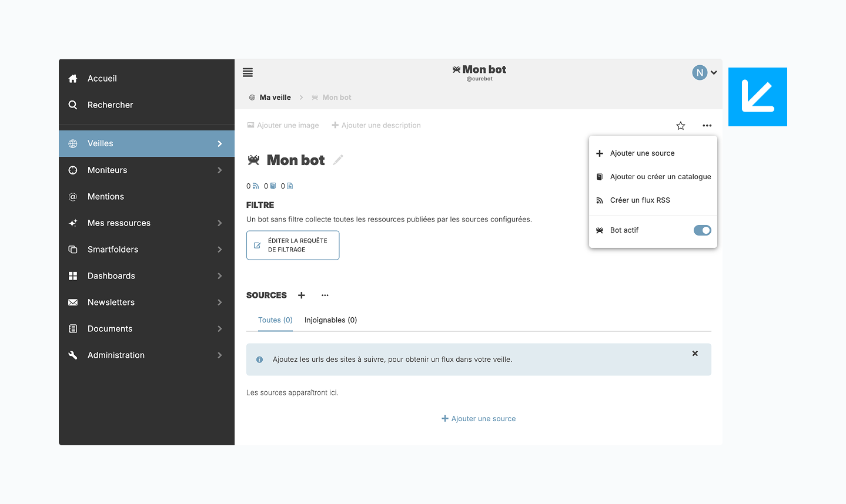846x504 pixels.
Task: Click the three-dot options icon near star
Action: pos(707,126)
